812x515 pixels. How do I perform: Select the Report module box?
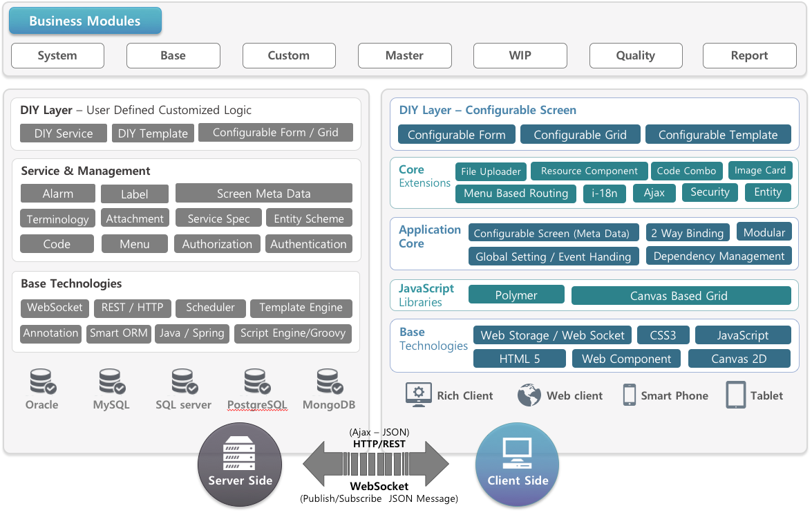point(749,56)
